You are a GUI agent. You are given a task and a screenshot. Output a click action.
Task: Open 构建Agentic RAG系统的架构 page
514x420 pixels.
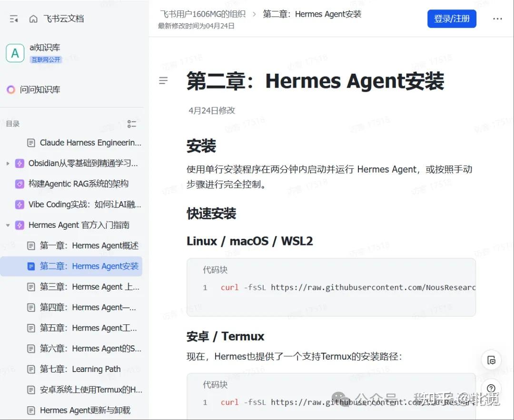(x=79, y=184)
